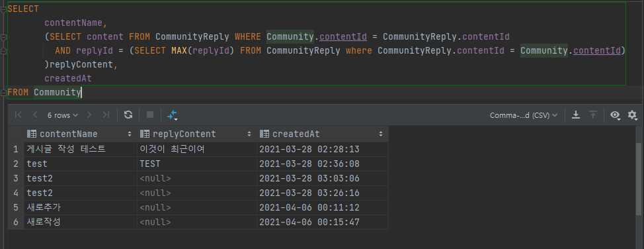
Task: Place cursor on 'replyContent' alias in query
Action: click(x=81, y=65)
